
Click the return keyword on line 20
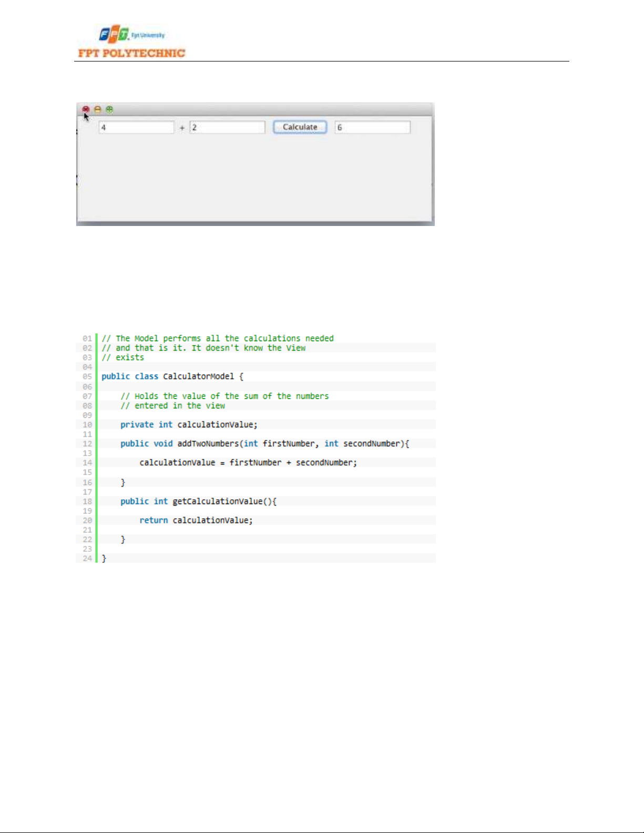click(154, 520)
